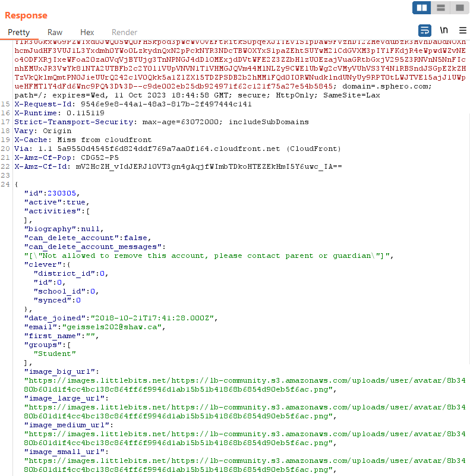
Task: Click the image_small_url littlebits link value
Action: click(245, 465)
